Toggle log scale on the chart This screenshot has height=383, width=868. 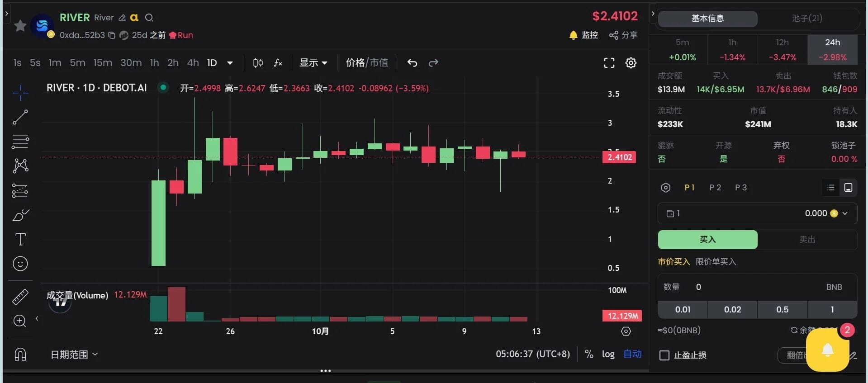608,354
